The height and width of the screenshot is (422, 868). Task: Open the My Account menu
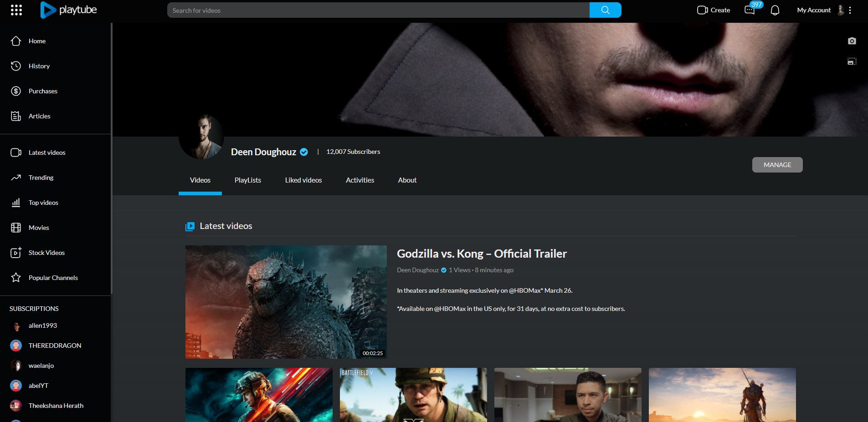(814, 10)
